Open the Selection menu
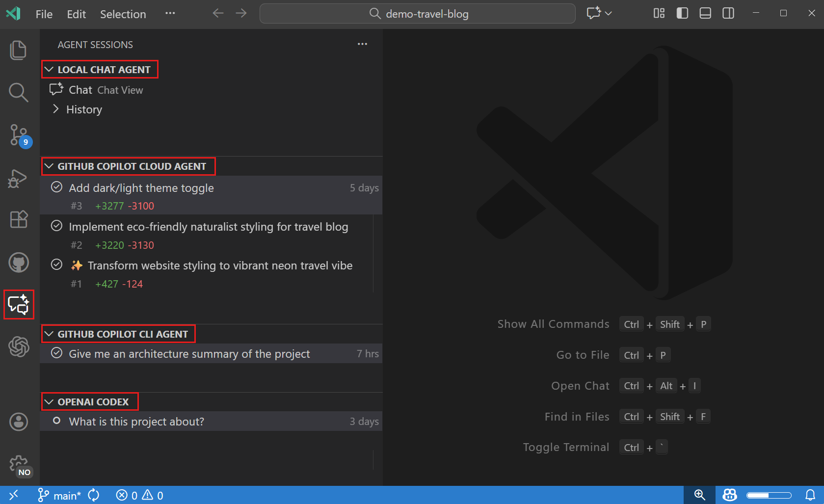Viewport: 824px width, 504px height. (x=123, y=14)
